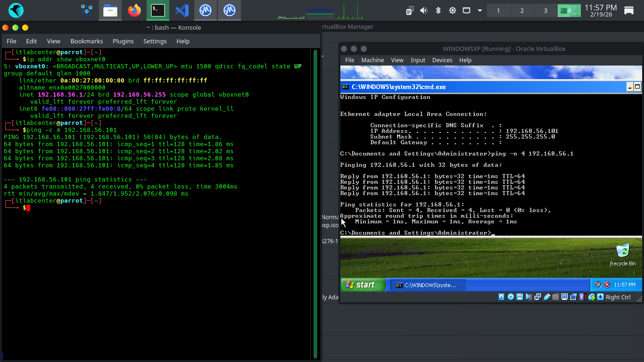Open the Machine menu in VirtualBox
Viewport: 644px width, 362px height.
click(372, 60)
